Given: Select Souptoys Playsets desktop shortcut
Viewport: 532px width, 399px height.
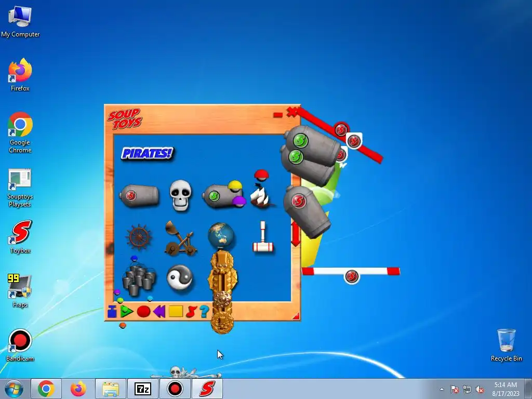Looking at the screenshot, I should pos(20,188).
